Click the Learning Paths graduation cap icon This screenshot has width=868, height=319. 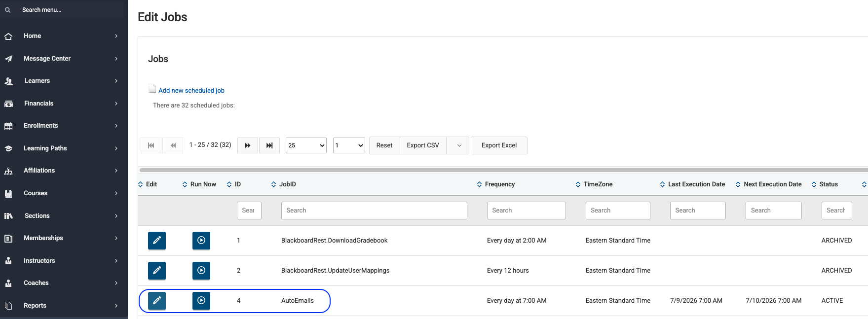(x=8, y=148)
